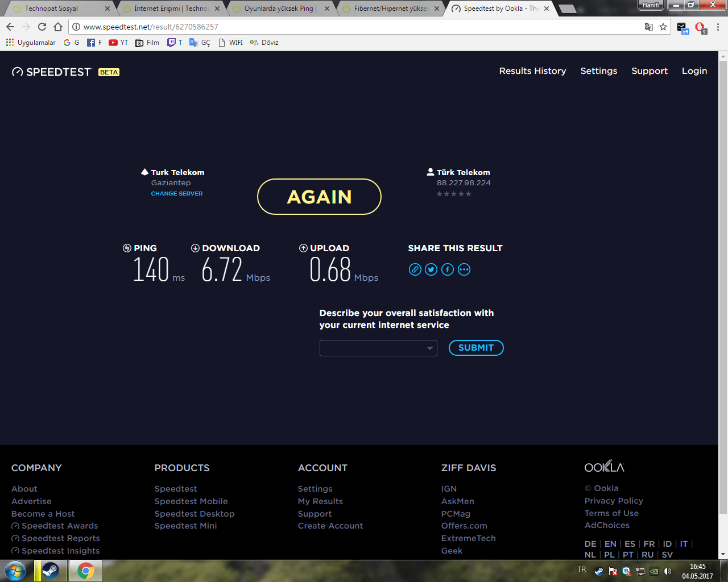728x582 pixels.
Task: Share this result on Twitter
Action: pos(431,269)
